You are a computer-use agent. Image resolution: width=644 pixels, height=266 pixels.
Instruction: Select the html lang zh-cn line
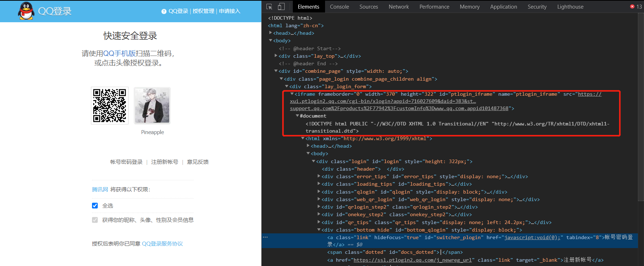tap(296, 25)
